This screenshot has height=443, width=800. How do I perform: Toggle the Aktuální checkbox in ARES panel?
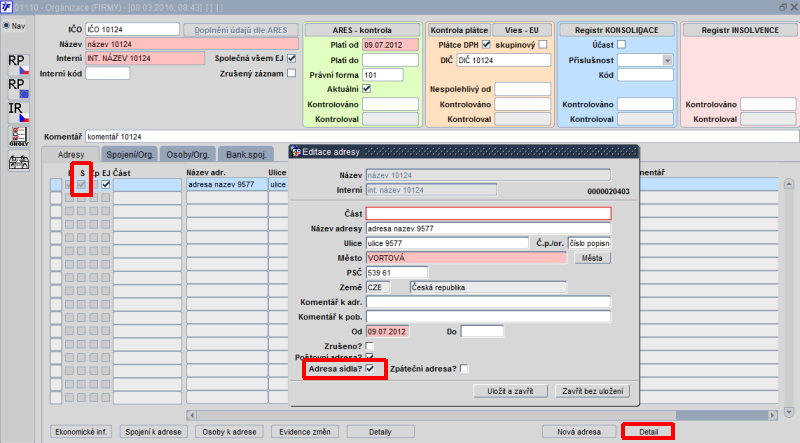pyautogui.click(x=366, y=88)
